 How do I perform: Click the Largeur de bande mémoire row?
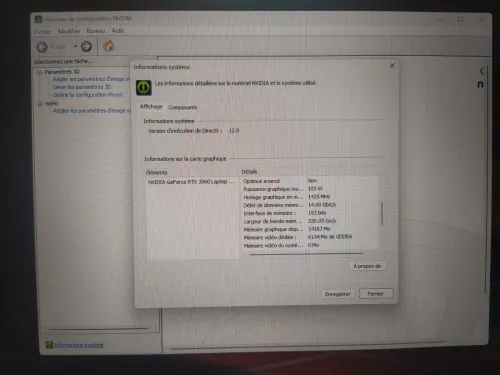[309, 221]
